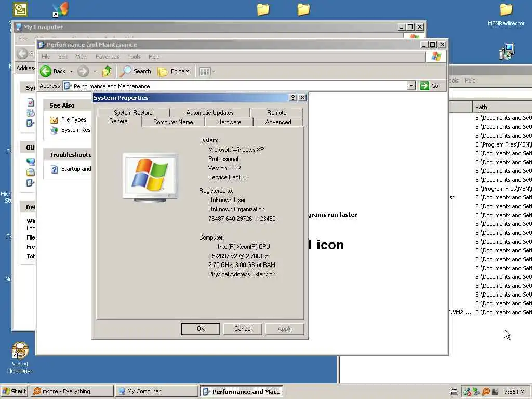This screenshot has height=399, width=532.
Task: Click the keyboard icon in system tray
Action: (x=454, y=392)
